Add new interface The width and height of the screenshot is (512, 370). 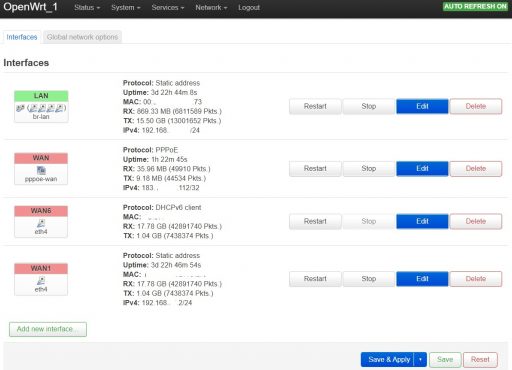click(48, 329)
